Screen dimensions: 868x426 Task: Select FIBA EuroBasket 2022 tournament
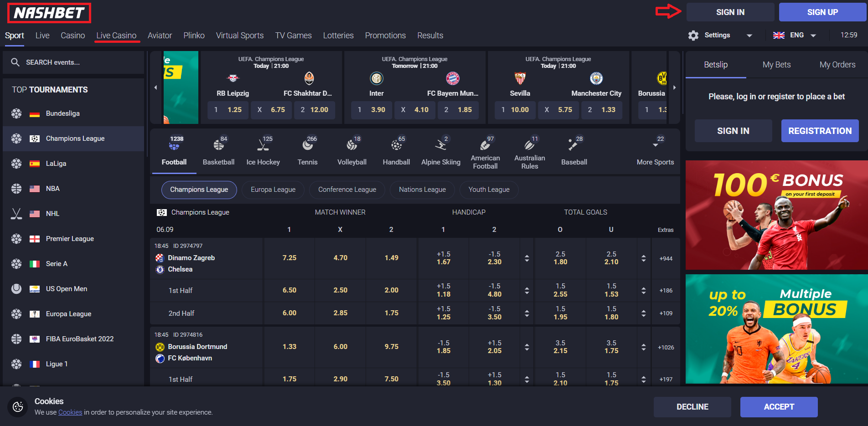pyautogui.click(x=73, y=339)
